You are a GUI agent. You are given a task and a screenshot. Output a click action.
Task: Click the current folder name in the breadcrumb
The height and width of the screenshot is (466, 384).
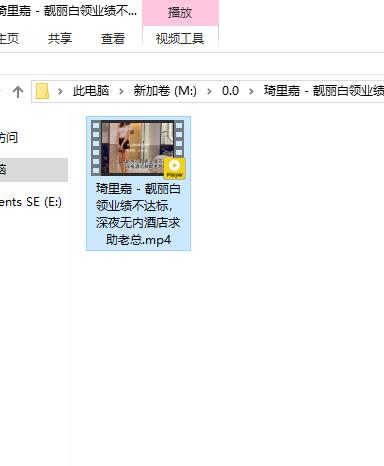coord(324,91)
